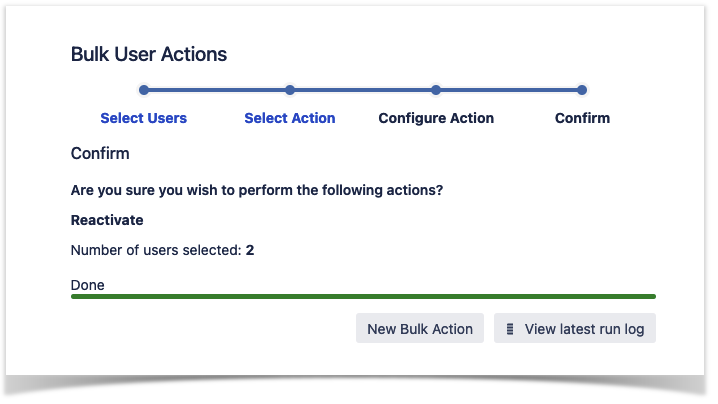Screen dimensions: 718x404
Task: Click the green completed progress bar
Action: (363, 297)
